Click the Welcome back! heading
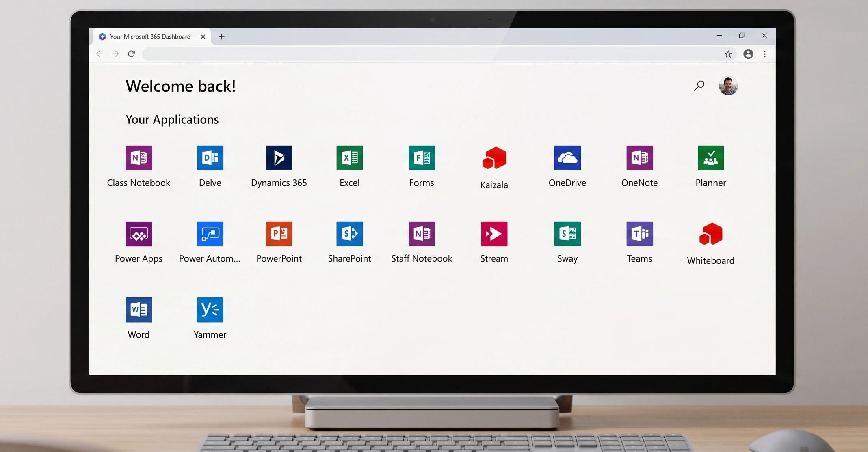Image resolution: width=868 pixels, height=452 pixels. (x=181, y=86)
